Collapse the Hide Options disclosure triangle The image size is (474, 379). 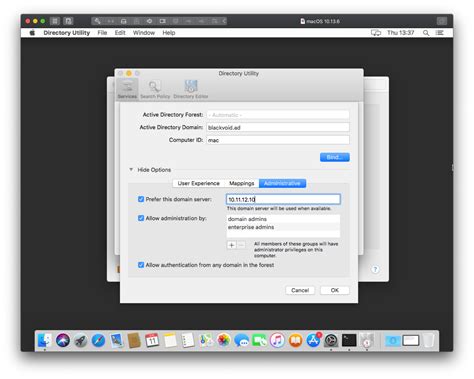pos(131,169)
